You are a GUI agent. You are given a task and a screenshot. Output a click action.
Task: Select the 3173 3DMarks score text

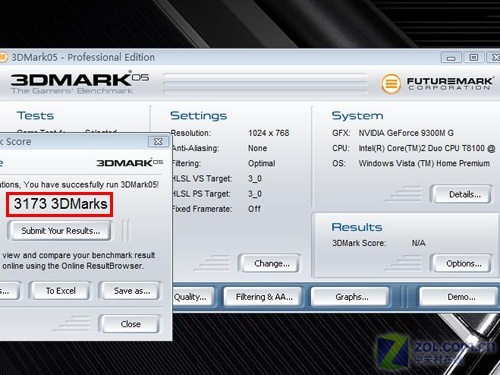60,204
